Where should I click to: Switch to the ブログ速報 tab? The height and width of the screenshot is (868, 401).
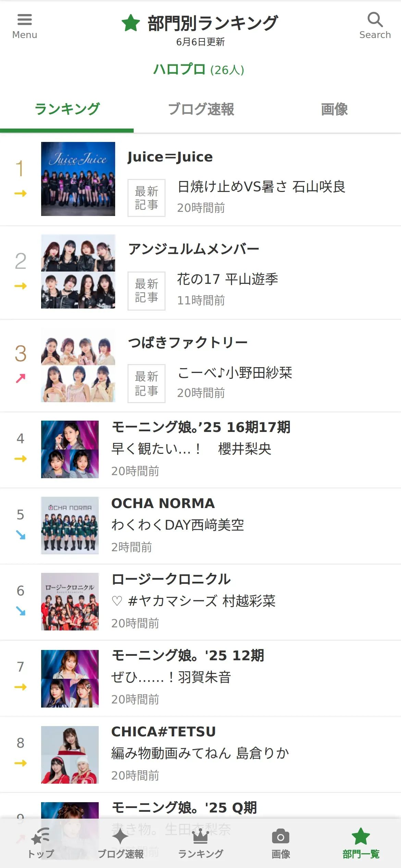tap(201, 109)
